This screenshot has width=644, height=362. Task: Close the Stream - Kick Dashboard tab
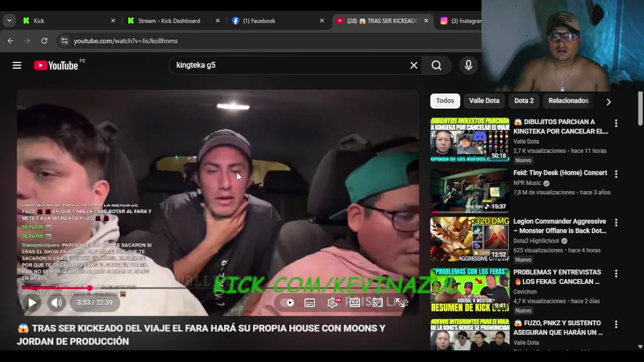[217, 21]
